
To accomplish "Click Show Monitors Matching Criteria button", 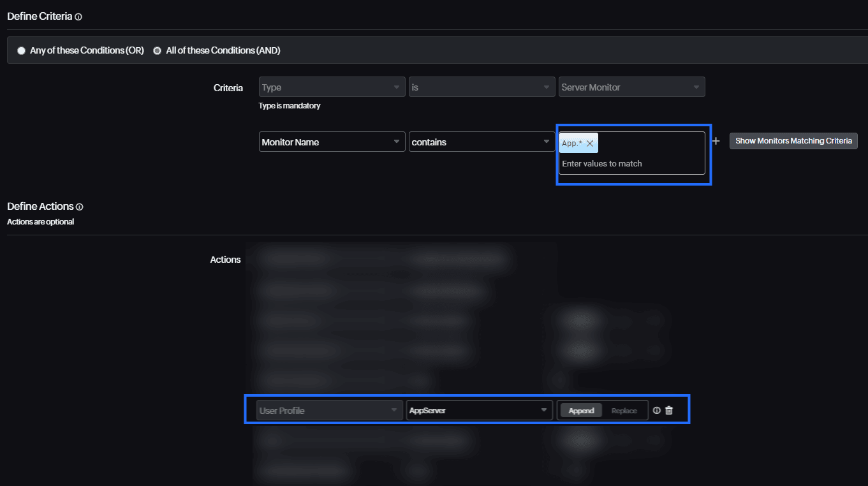I will pos(793,141).
